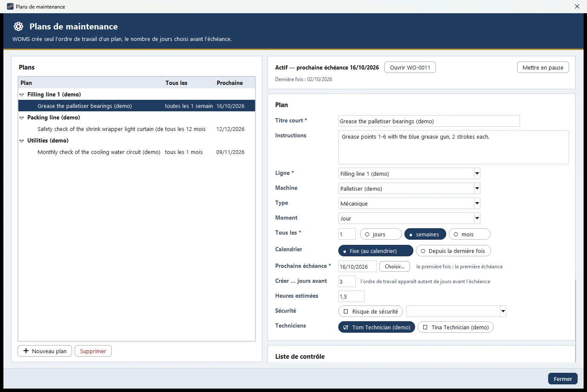
Task: Create a new plan with Nouveau plan
Action: [x=45, y=351]
